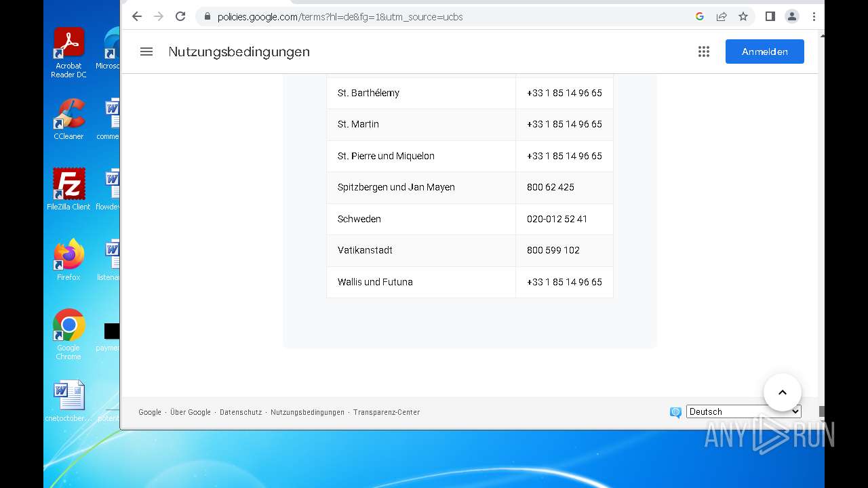Open the Chrome three-dot menu
The height and width of the screenshot is (488, 868).
(x=814, y=16)
